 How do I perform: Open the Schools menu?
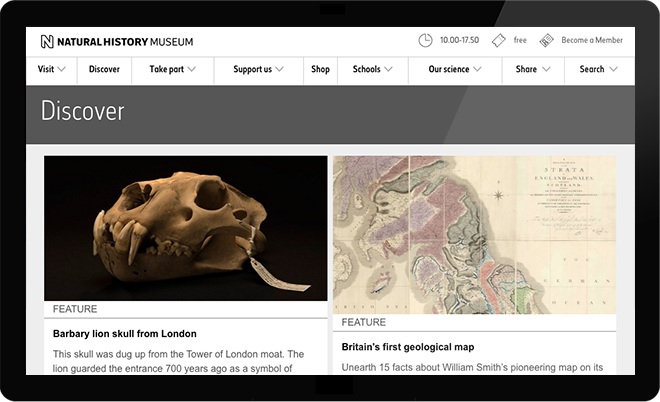(x=373, y=69)
